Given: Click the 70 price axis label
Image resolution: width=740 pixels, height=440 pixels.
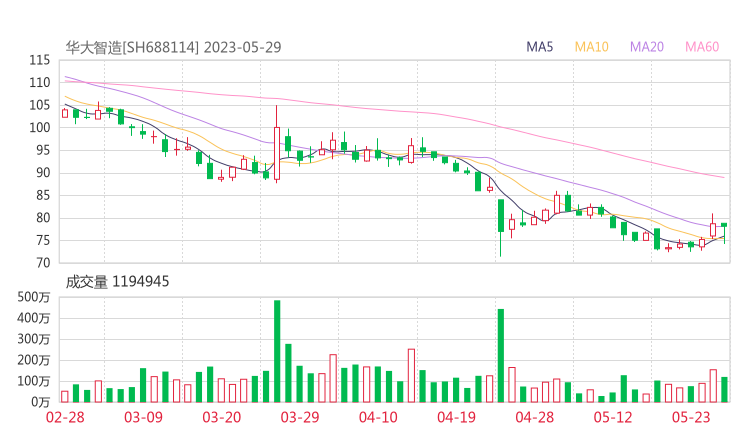Looking at the screenshot, I should 43,263.
